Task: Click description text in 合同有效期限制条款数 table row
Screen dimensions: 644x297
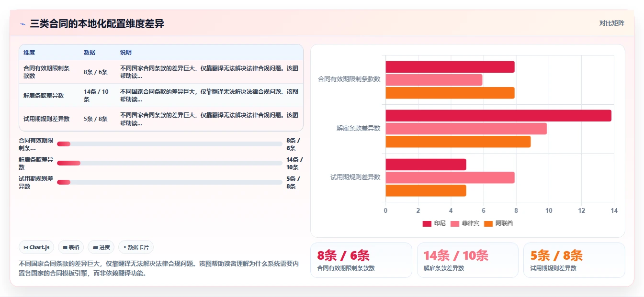Action: coord(209,72)
